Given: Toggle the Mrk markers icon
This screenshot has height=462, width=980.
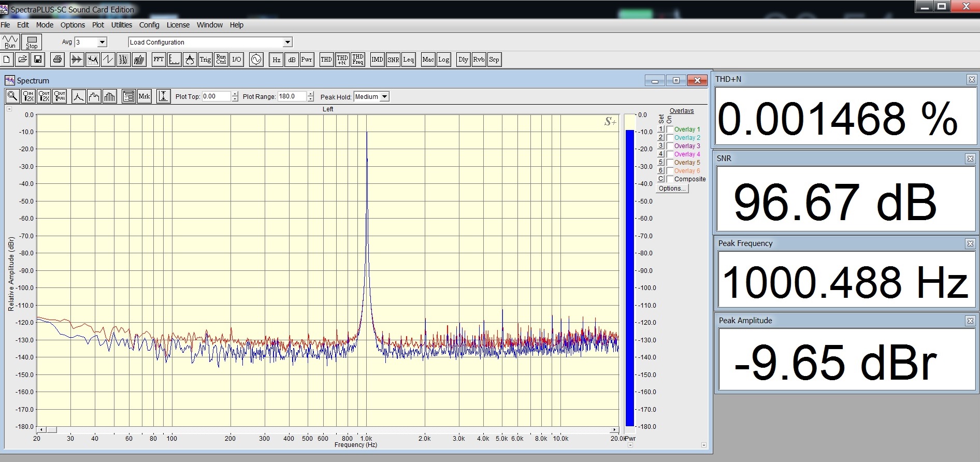Looking at the screenshot, I should click(144, 96).
